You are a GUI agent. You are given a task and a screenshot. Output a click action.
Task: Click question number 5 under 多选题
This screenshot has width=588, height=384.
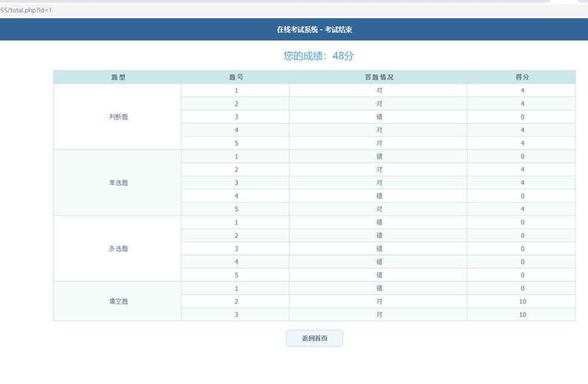(237, 275)
